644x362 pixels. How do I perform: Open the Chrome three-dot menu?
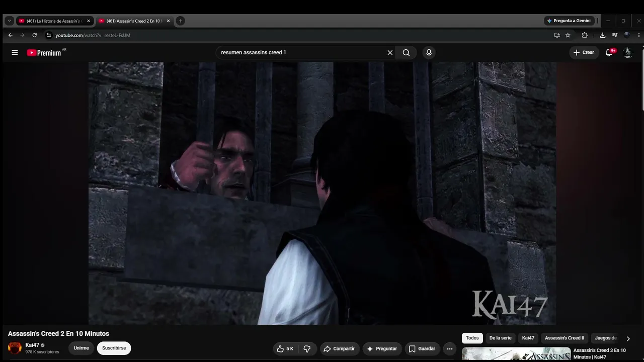click(638, 35)
